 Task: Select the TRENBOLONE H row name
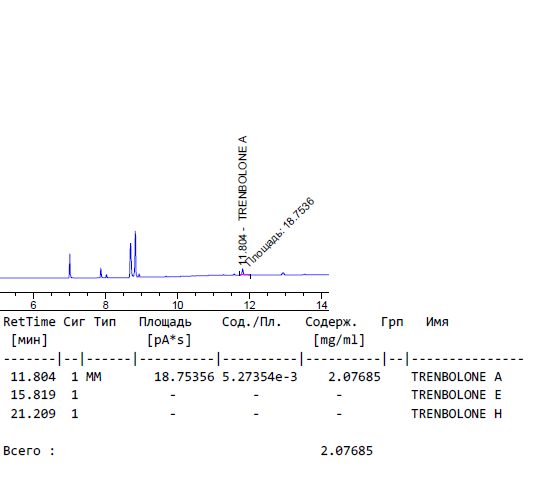click(456, 414)
